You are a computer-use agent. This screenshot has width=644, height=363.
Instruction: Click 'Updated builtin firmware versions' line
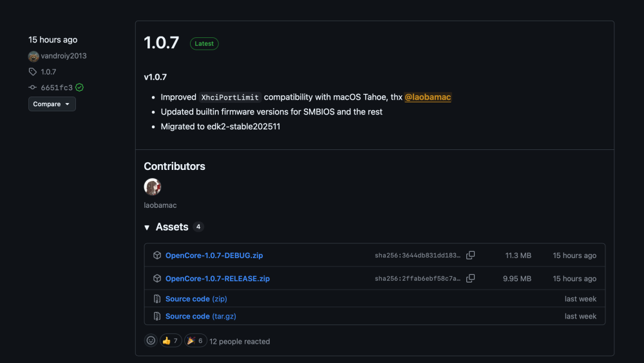coord(272,112)
